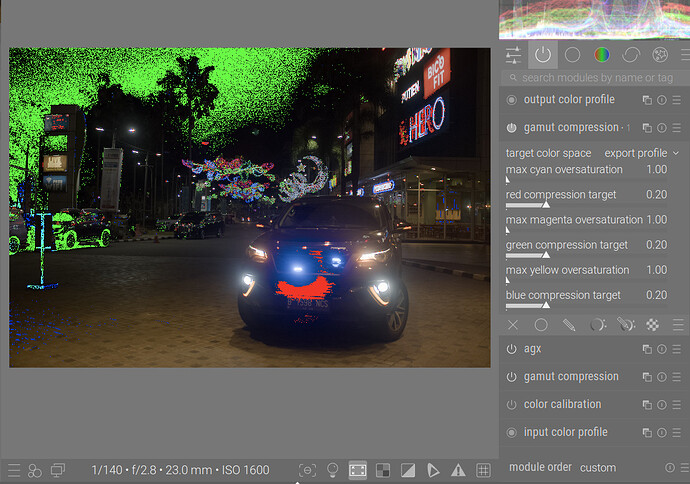690x484 pixels.
Task: Toggle the soft proofing lightbulb icon
Action: pos(333,470)
